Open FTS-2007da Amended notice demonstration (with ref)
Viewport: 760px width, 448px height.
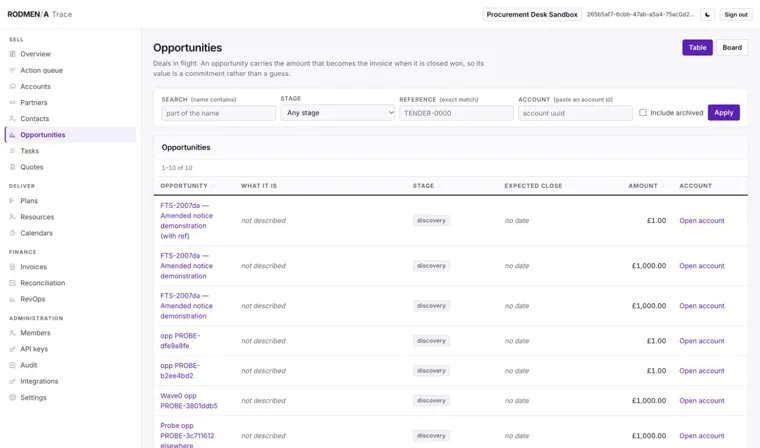(187, 221)
